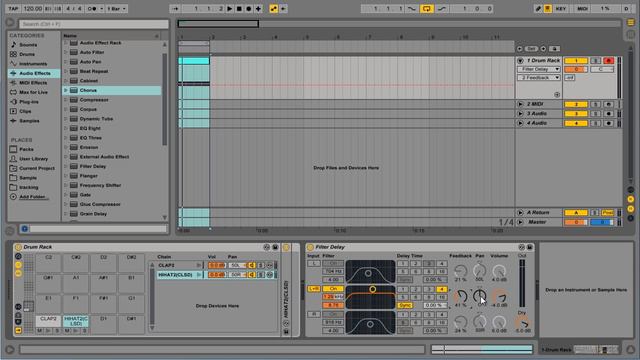Select the Beat Repeat browser item
This screenshot has height=360, width=640.
pyautogui.click(x=94, y=71)
